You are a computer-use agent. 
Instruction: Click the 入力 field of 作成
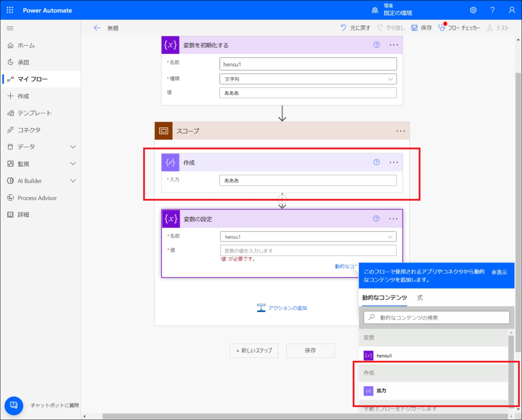[308, 180]
